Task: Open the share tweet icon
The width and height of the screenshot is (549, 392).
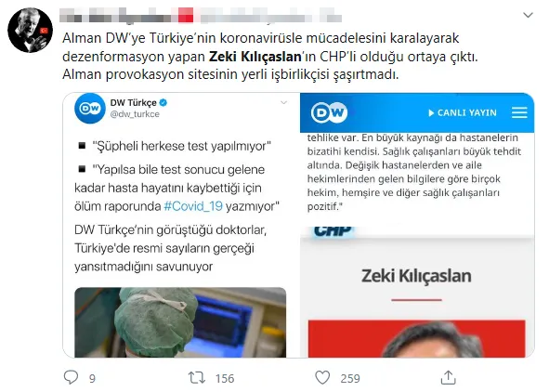Action: click(x=448, y=378)
